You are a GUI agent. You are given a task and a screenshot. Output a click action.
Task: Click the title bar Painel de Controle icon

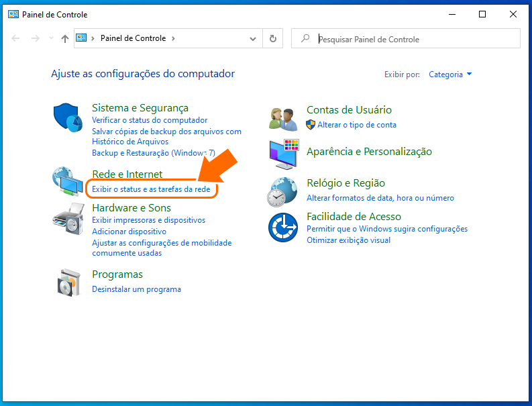13,14
